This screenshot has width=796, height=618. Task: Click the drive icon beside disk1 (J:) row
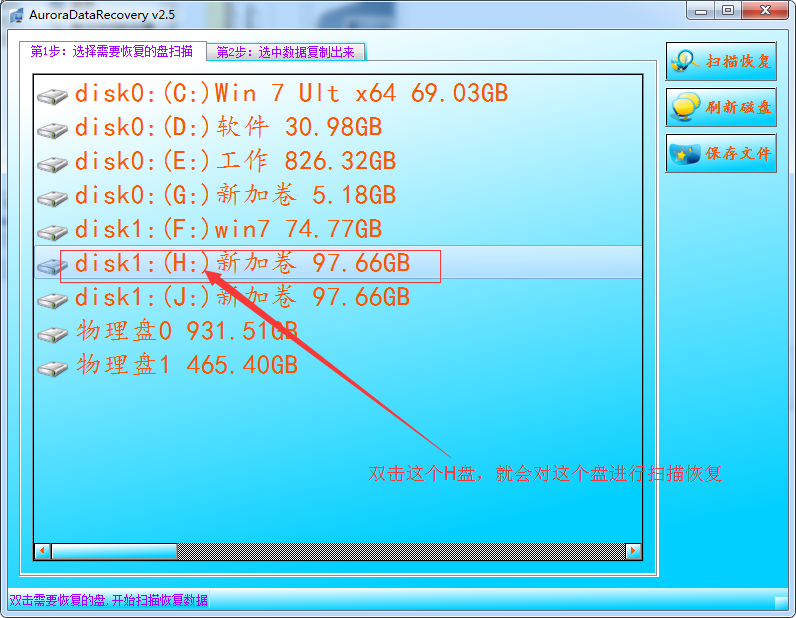click(x=52, y=300)
